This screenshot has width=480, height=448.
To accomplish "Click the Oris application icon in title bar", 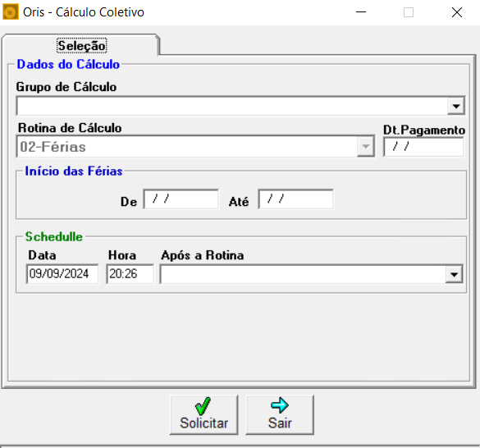I will 11,12.
